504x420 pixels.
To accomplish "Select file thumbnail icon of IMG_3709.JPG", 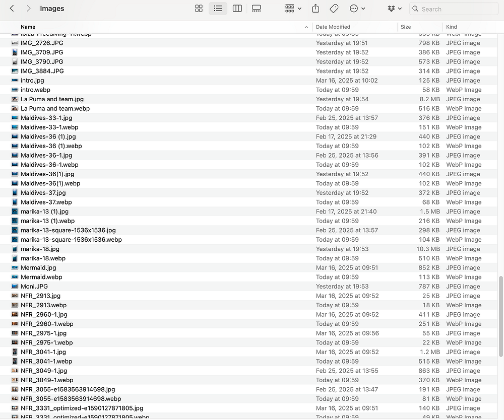I will (x=15, y=52).
